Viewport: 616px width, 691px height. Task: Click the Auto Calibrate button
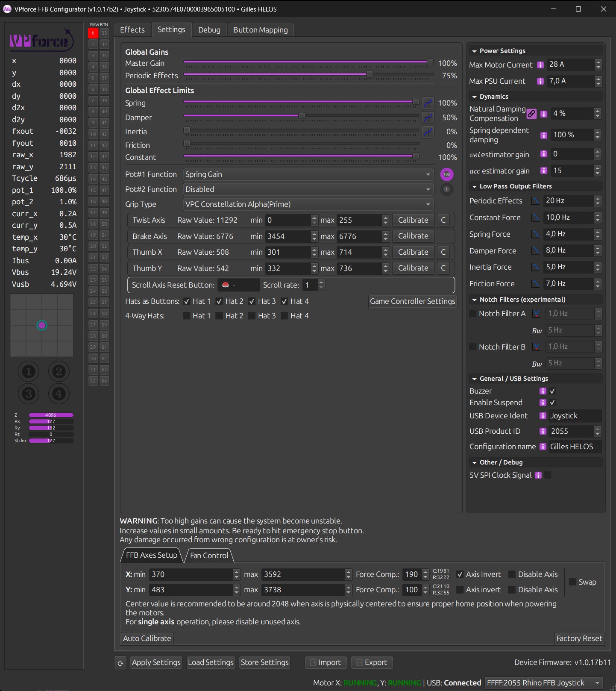(x=147, y=638)
